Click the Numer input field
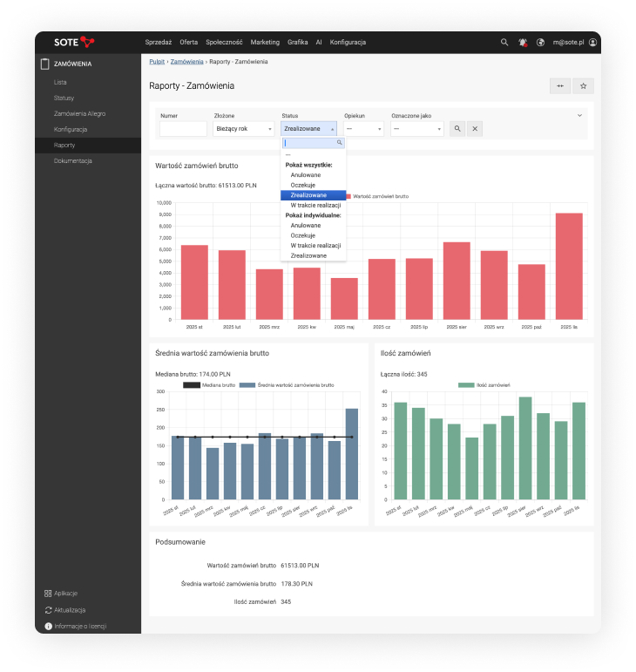 183,129
